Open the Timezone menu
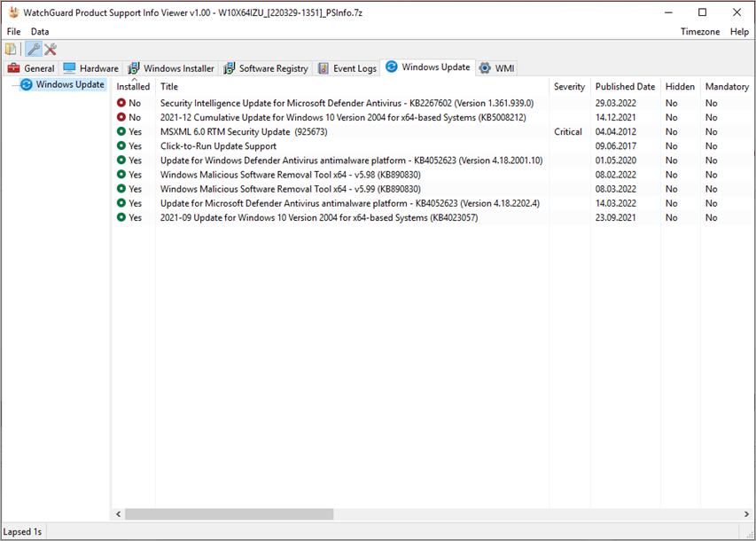Viewport: 756px width, 541px height. tap(700, 31)
